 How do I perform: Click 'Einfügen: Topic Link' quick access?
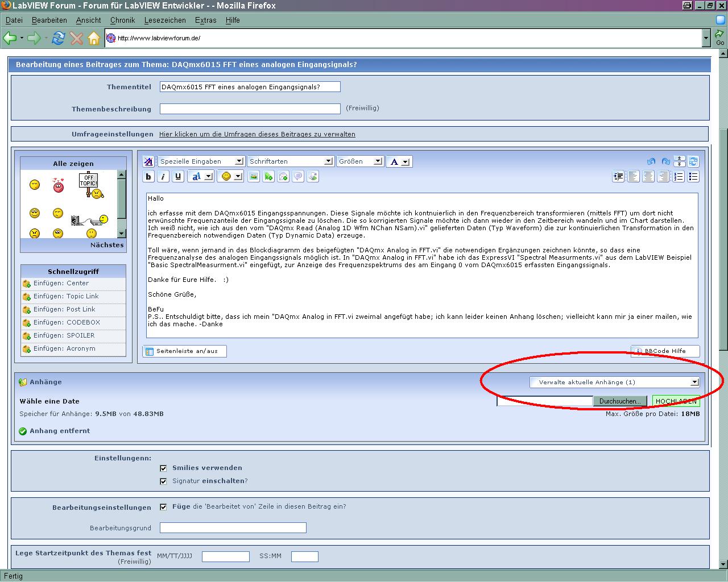click(x=66, y=296)
